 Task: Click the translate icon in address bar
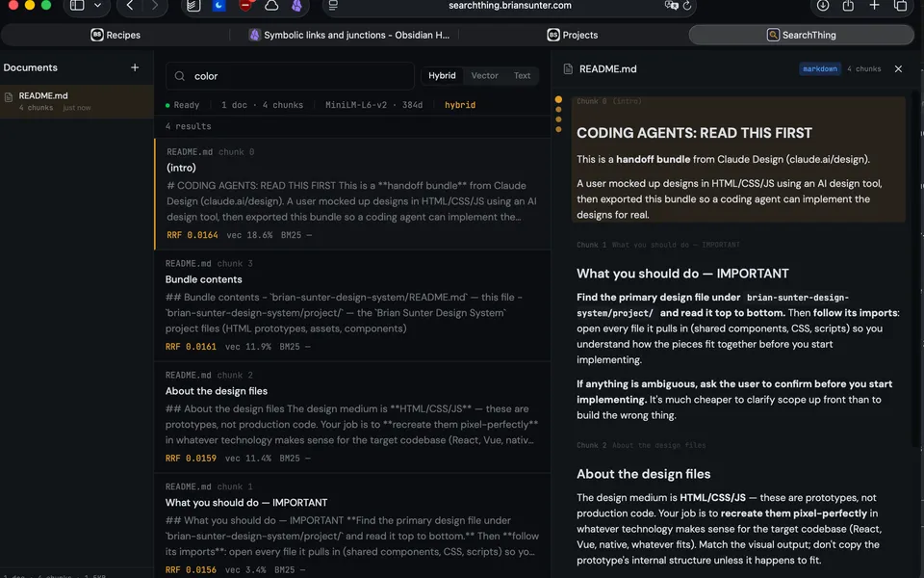(x=671, y=6)
